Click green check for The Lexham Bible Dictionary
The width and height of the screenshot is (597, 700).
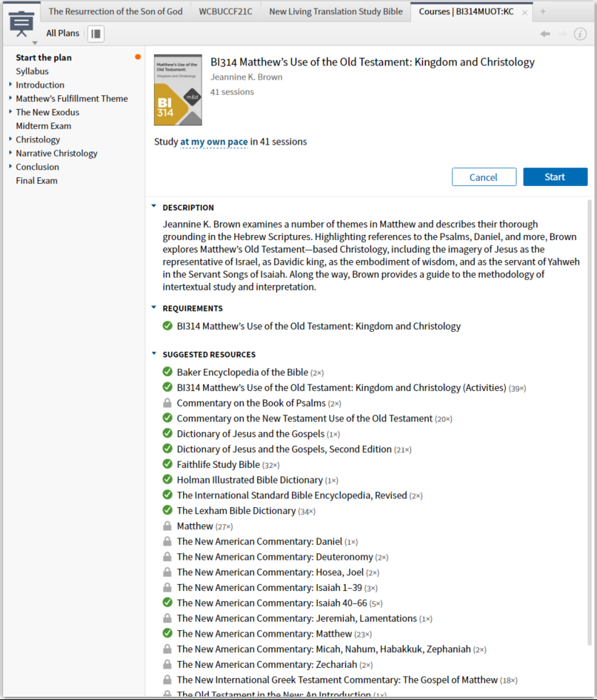tap(167, 511)
